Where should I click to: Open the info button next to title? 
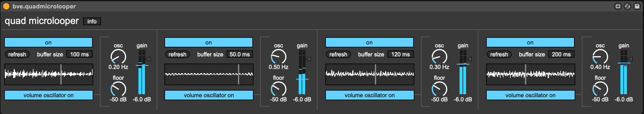coord(92,21)
